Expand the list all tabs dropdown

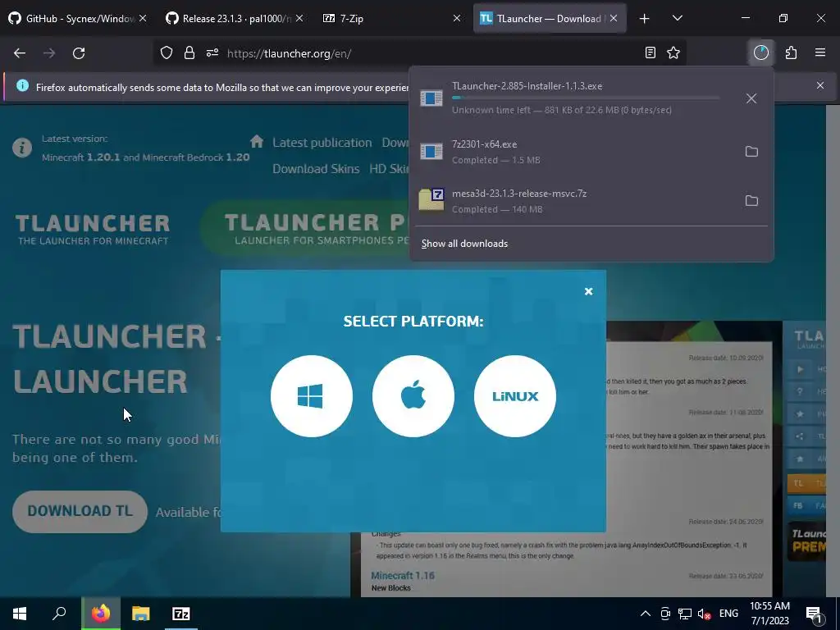677,19
